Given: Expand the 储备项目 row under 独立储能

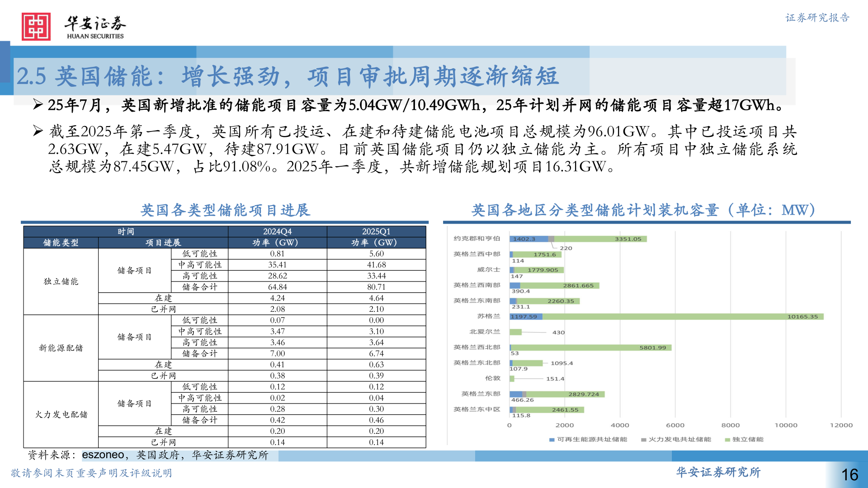Looking at the screenshot, I should [134, 270].
